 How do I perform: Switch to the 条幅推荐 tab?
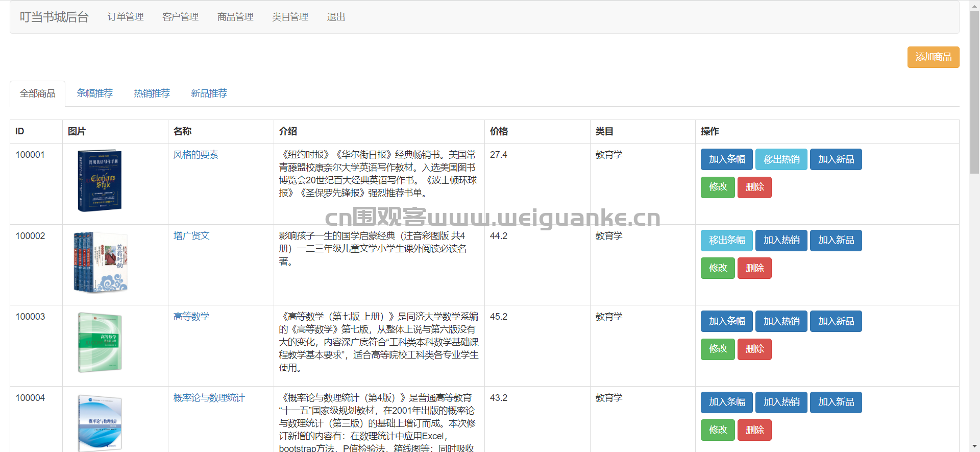[x=94, y=93]
